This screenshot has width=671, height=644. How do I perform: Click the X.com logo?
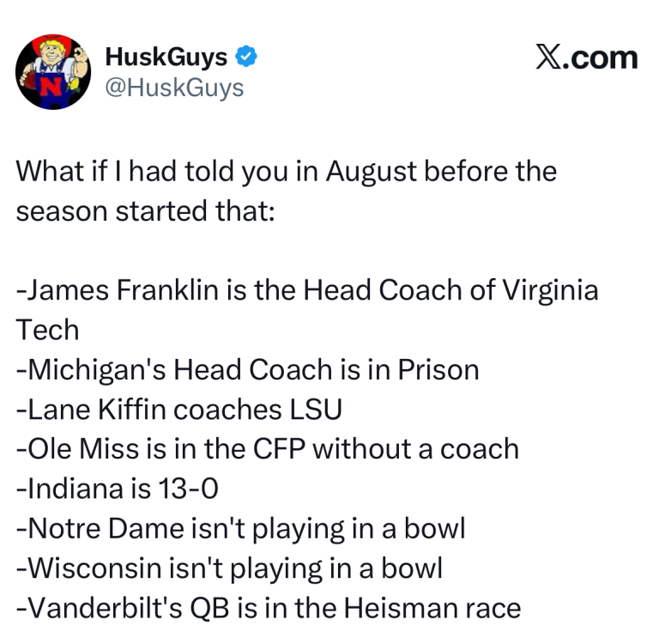[587, 58]
